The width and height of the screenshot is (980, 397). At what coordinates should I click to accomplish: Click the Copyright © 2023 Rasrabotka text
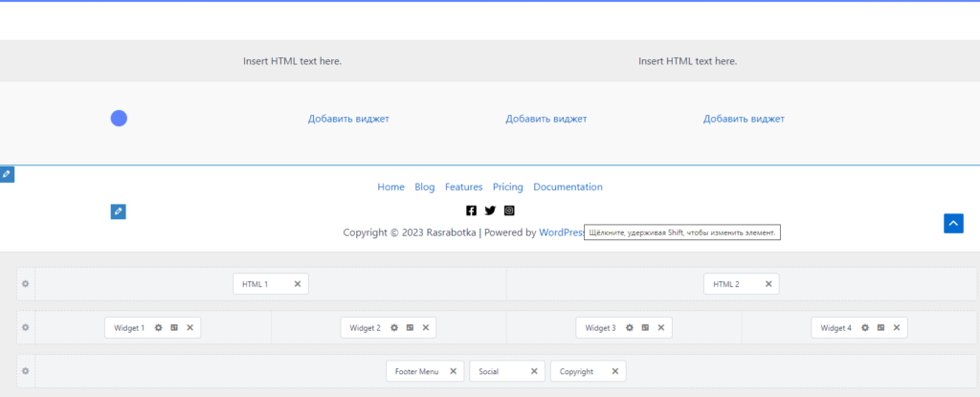click(410, 232)
